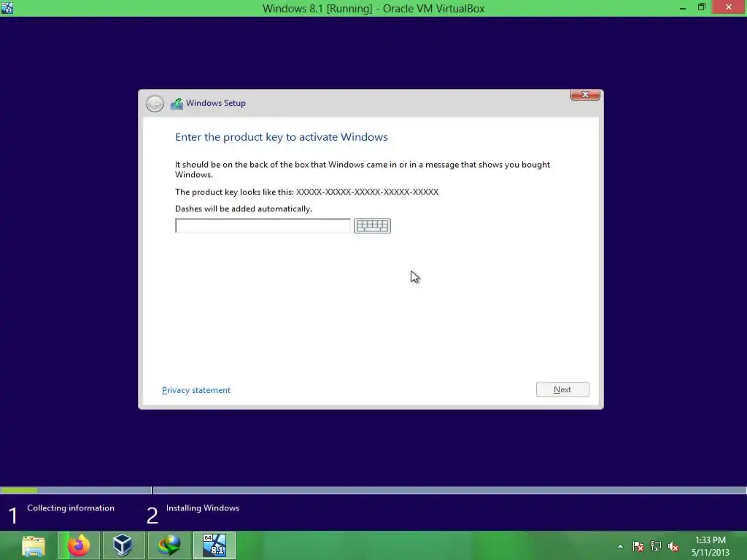Open the clock showing 1:33 PM
The height and width of the screenshot is (560, 747).
(711, 546)
